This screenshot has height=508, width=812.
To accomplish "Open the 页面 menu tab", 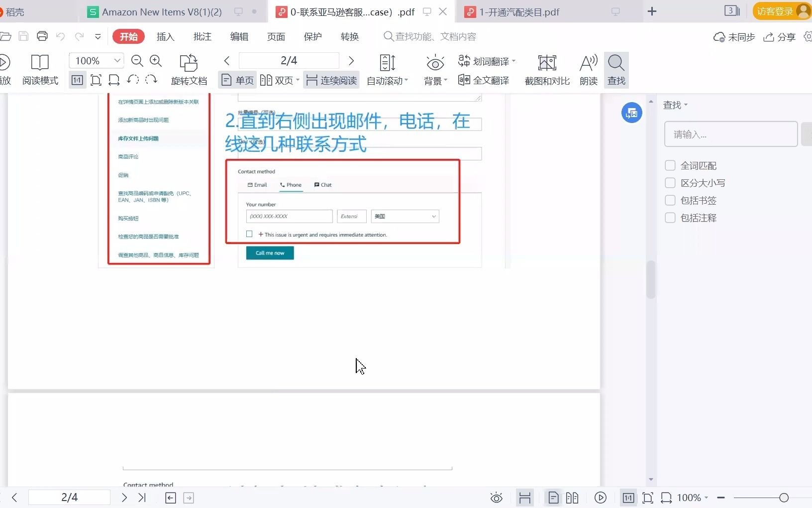I will [276, 36].
